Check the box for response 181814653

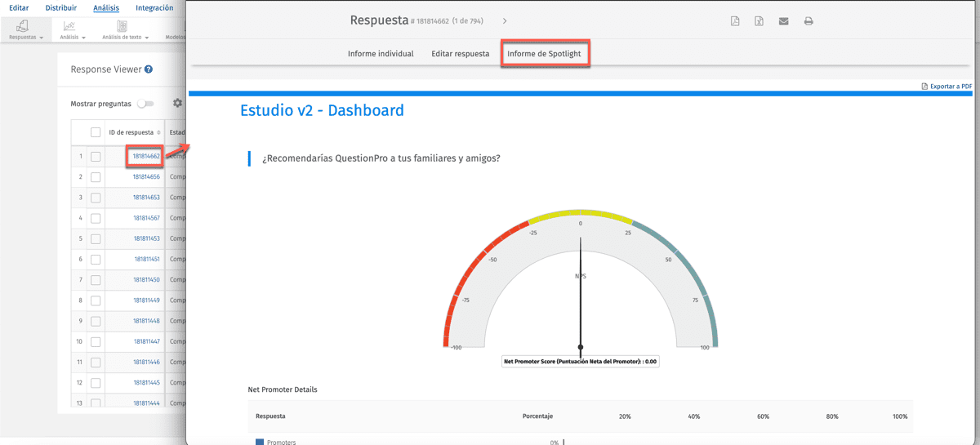96,198
